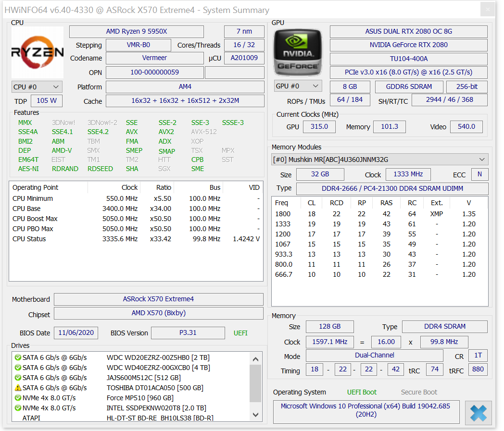Click the 7 nm process field
Screen dimensions: 504x431
(244, 32)
